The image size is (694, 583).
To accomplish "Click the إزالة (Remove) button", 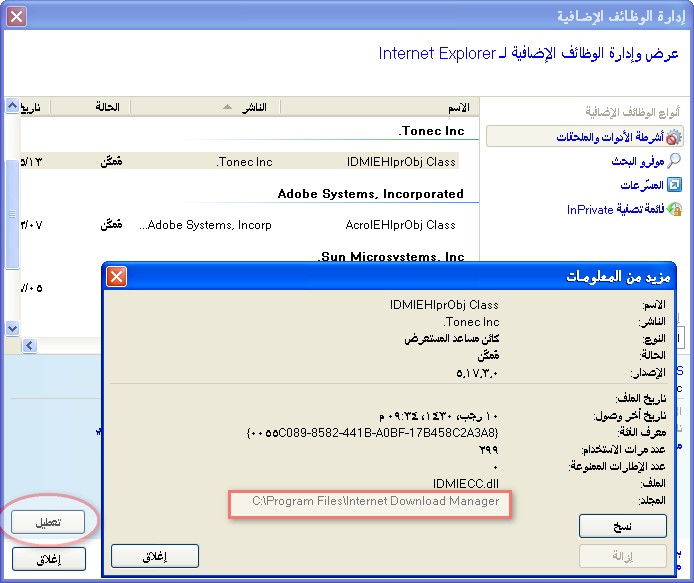I will click(x=623, y=556).
